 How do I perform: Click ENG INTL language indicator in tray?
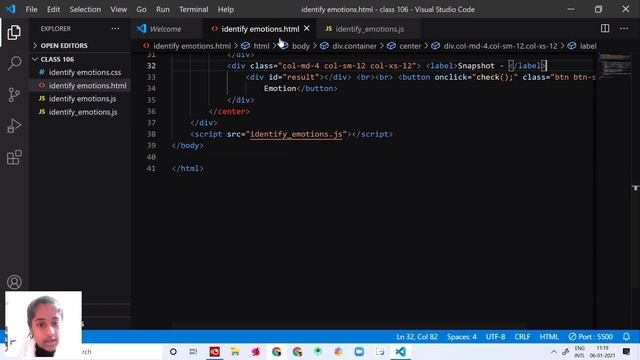[x=580, y=351]
